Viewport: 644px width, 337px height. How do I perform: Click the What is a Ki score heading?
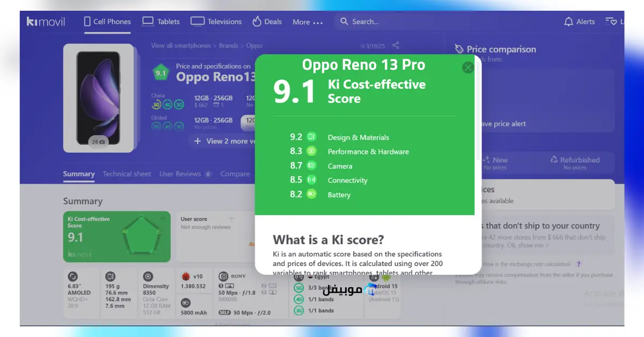coord(328,239)
